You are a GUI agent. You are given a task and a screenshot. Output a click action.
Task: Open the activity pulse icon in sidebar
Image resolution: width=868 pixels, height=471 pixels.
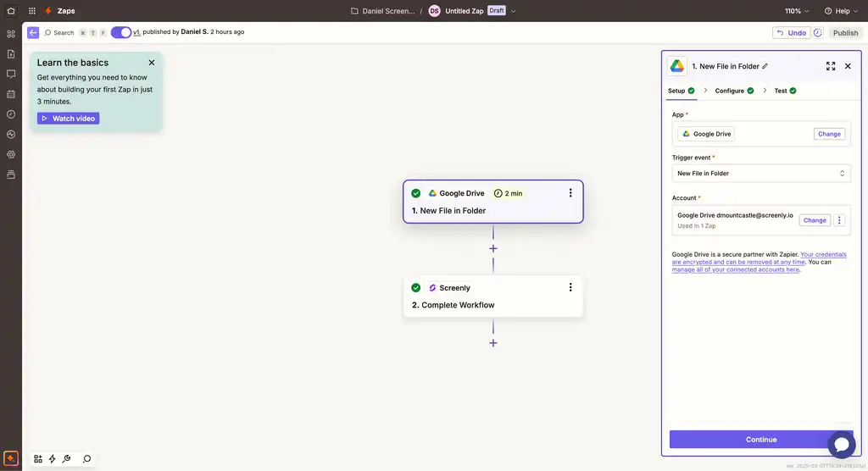tap(11, 134)
